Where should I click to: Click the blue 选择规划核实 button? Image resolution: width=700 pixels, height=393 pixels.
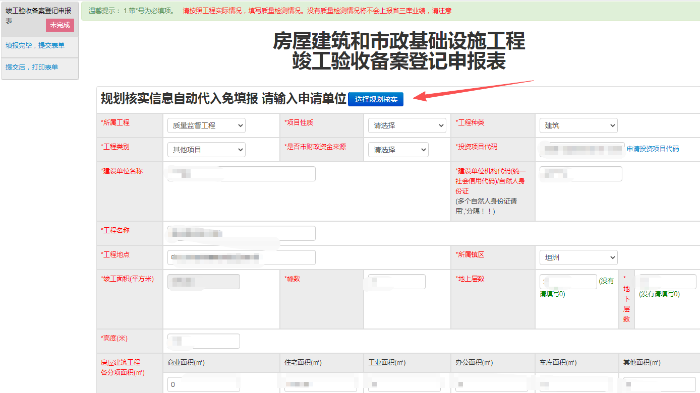[x=375, y=99]
